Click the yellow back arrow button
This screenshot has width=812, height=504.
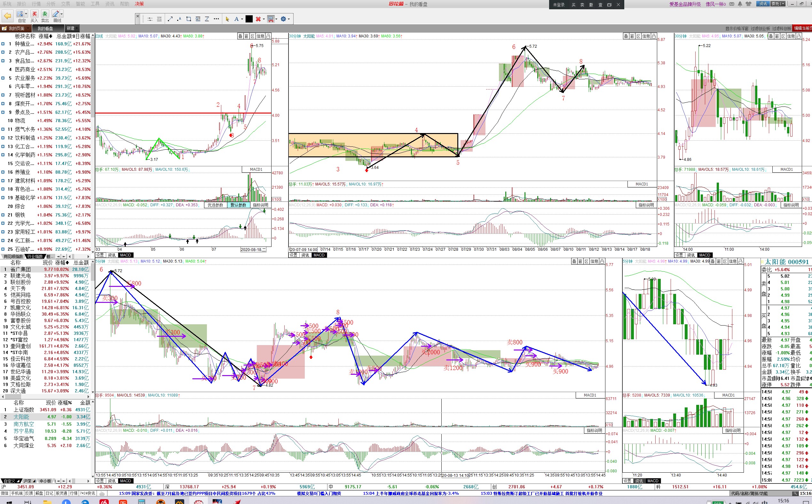(x=7, y=15)
